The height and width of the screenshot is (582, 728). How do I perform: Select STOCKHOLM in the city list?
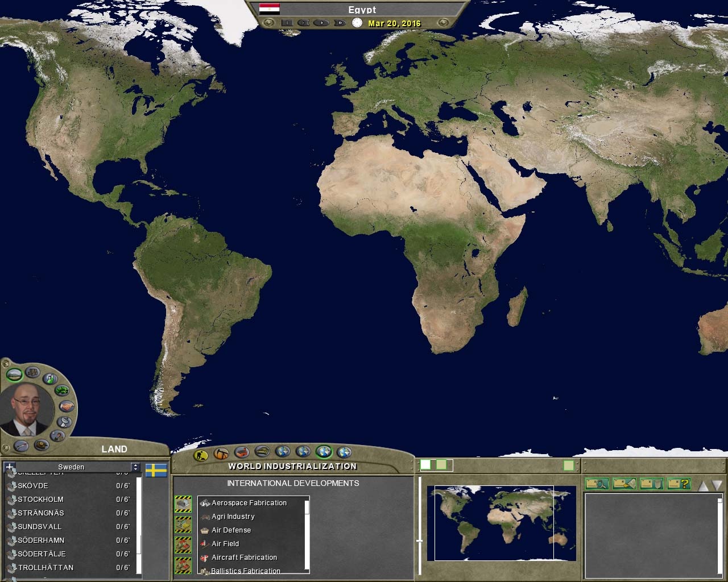click(40, 500)
